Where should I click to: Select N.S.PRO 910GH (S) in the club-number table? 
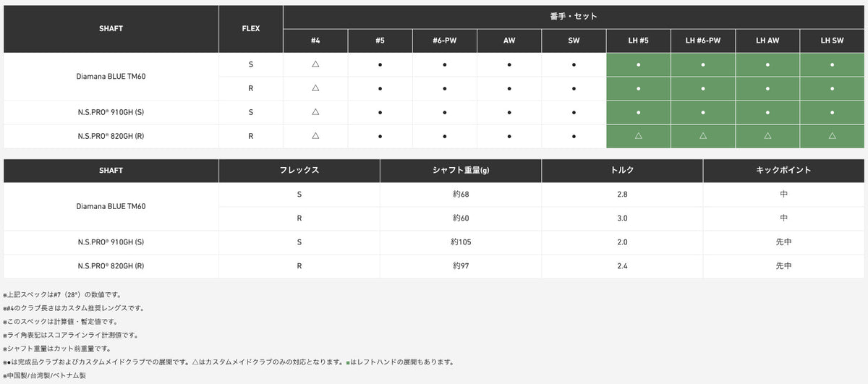click(x=111, y=112)
